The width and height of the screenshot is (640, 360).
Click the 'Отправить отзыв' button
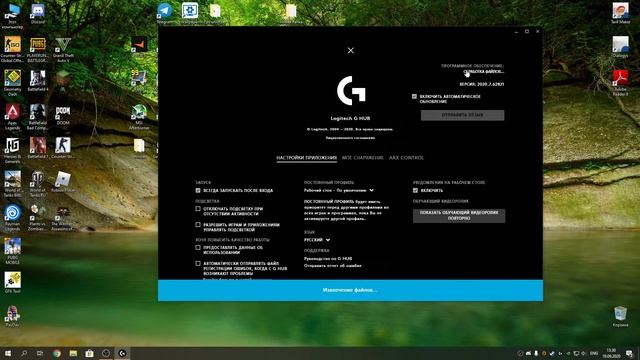[462, 116]
